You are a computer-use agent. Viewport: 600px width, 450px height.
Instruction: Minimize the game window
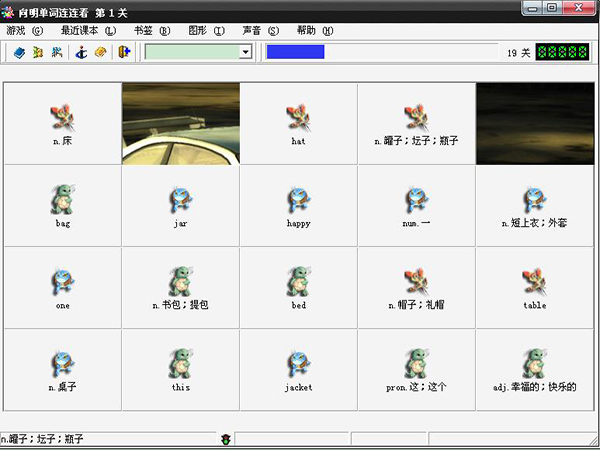[532, 7]
